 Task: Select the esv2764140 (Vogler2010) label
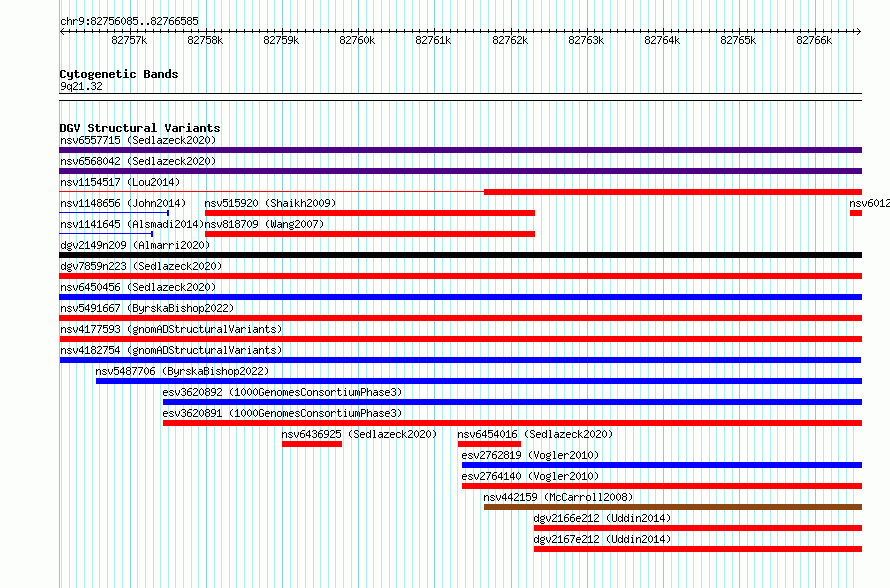tap(530, 476)
